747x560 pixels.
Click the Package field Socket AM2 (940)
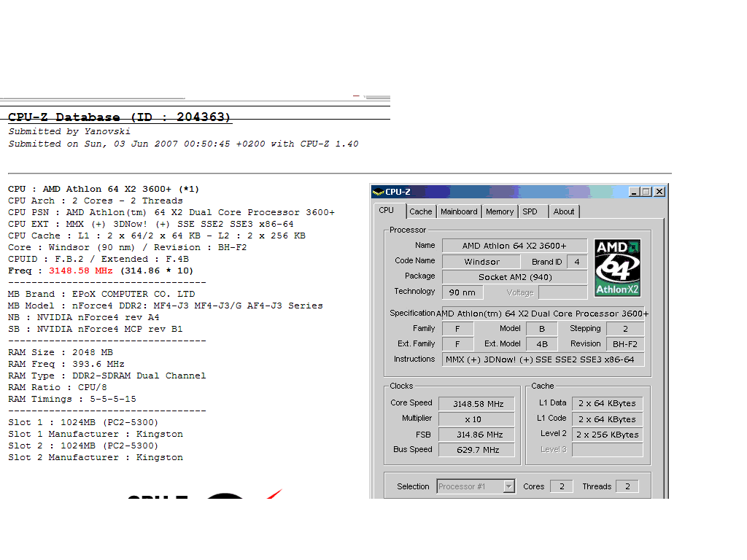point(514,276)
